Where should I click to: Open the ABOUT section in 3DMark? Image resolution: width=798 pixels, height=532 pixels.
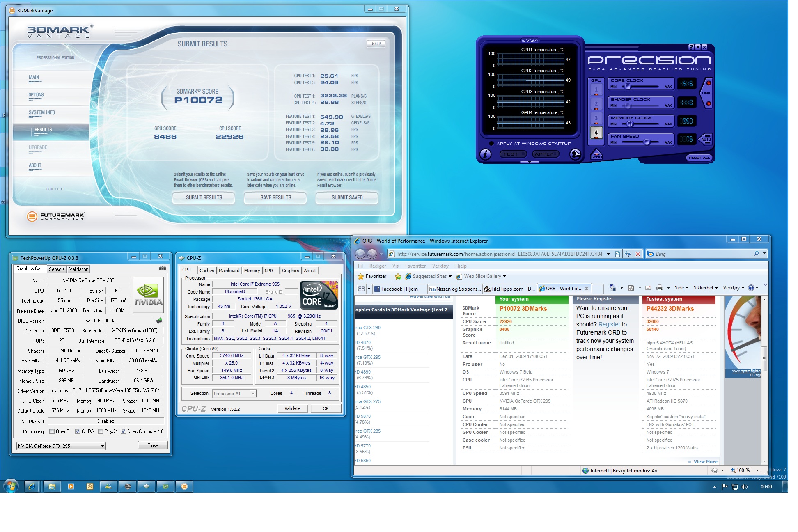[35, 165]
